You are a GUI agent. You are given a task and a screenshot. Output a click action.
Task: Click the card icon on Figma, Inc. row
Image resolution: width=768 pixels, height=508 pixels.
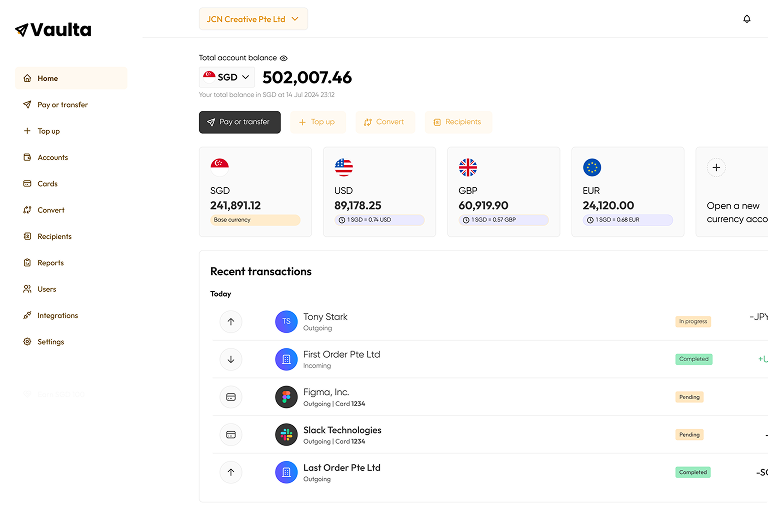[231, 397]
